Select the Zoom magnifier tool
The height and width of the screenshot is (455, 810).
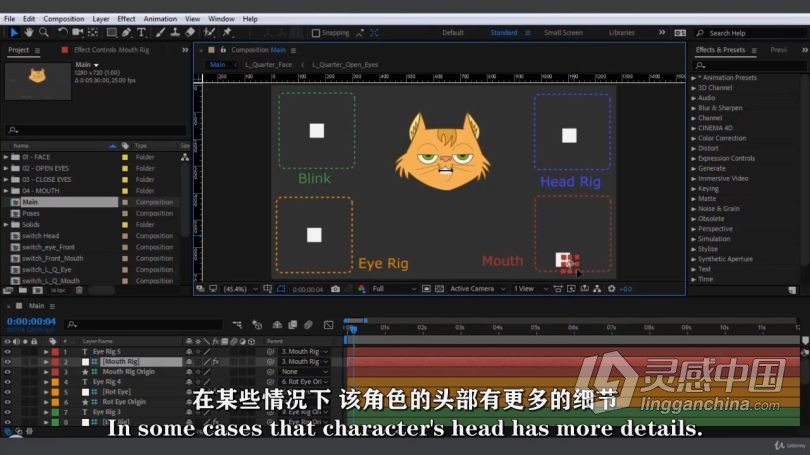44,33
